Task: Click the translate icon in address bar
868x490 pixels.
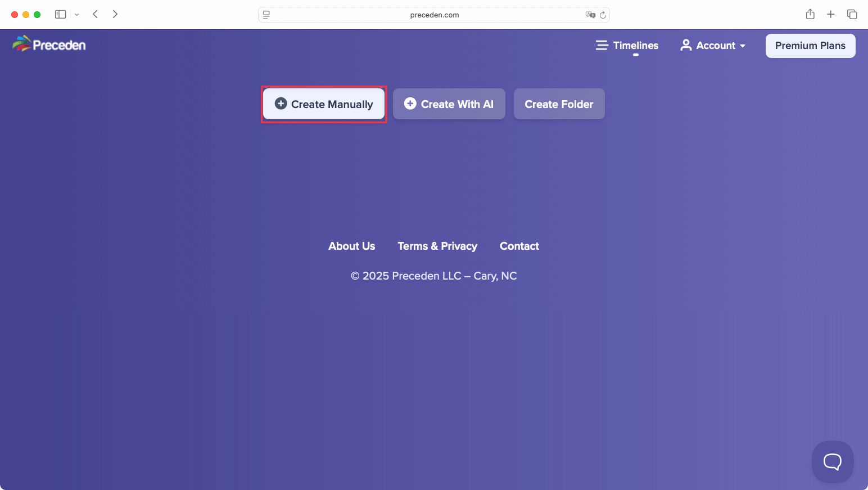Action: point(590,15)
